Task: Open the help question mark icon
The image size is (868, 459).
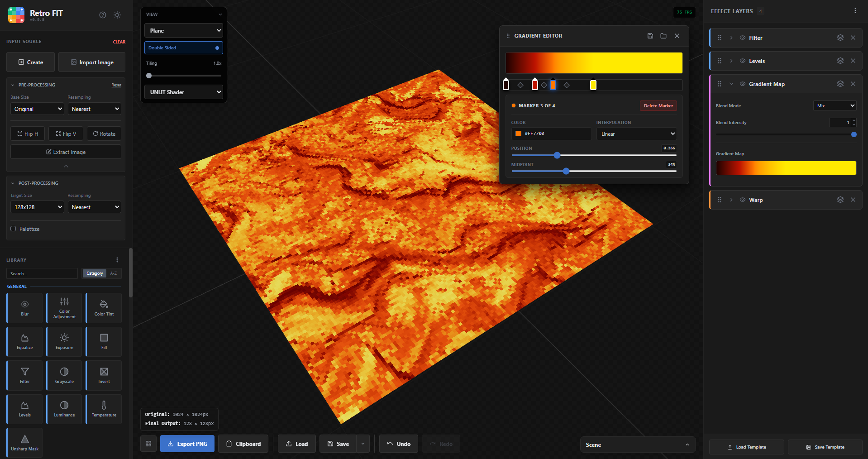Action: pos(103,15)
